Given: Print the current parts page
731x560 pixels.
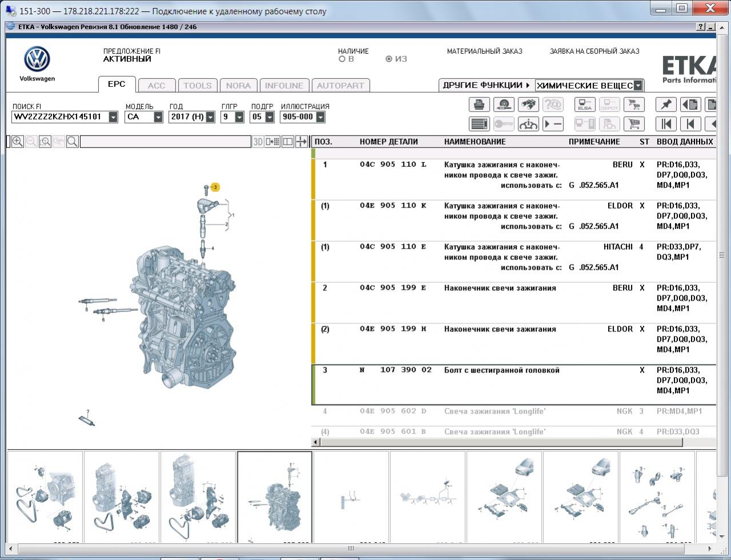Looking at the screenshot, I should click(x=479, y=105).
